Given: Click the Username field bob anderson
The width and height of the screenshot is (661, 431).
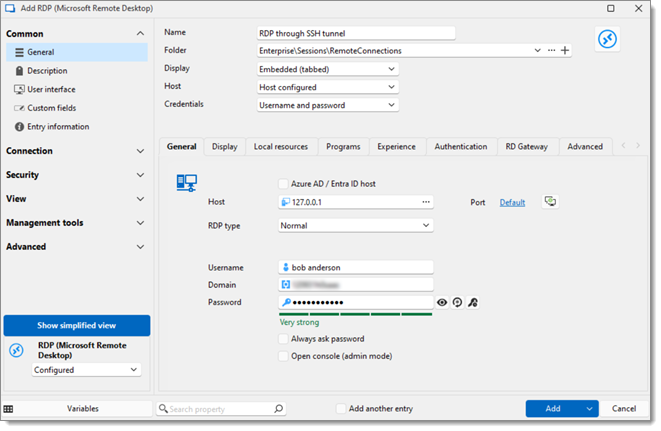Looking at the screenshot, I should (x=355, y=267).
